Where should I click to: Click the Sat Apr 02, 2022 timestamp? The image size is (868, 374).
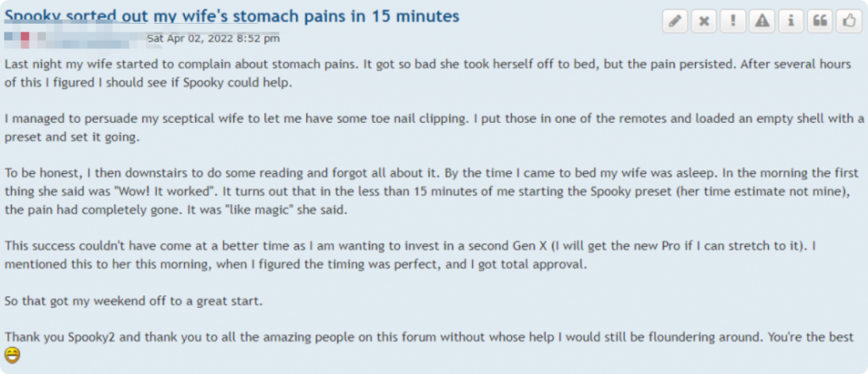click(x=213, y=38)
